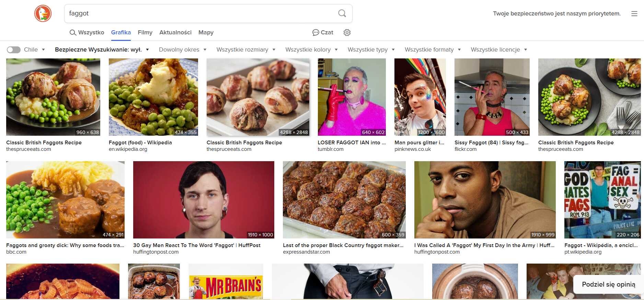Open the two dark plates with peas image
This screenshot has width=644, height=300.
pos(589,97)
